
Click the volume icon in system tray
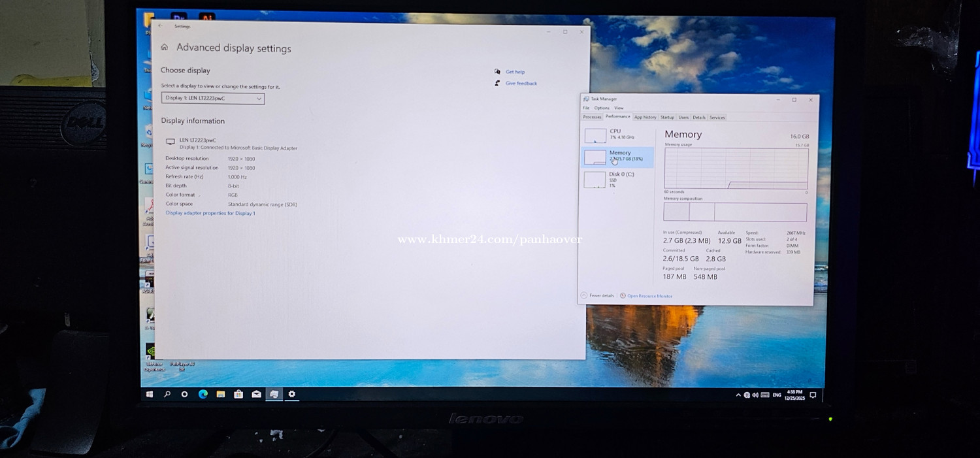(x=755, y=395)
